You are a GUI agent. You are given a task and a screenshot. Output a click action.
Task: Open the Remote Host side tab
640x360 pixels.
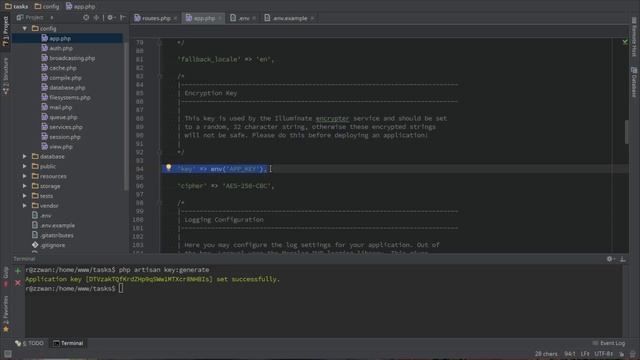click(x=634, y=36)
